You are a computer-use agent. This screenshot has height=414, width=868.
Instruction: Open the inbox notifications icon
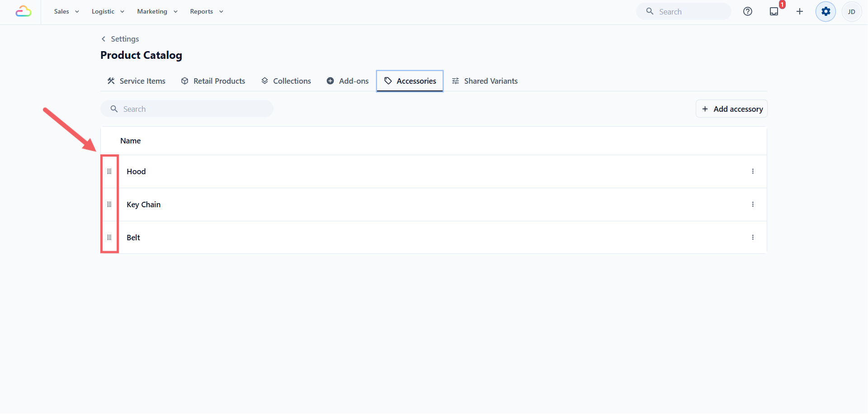(774, 11)
